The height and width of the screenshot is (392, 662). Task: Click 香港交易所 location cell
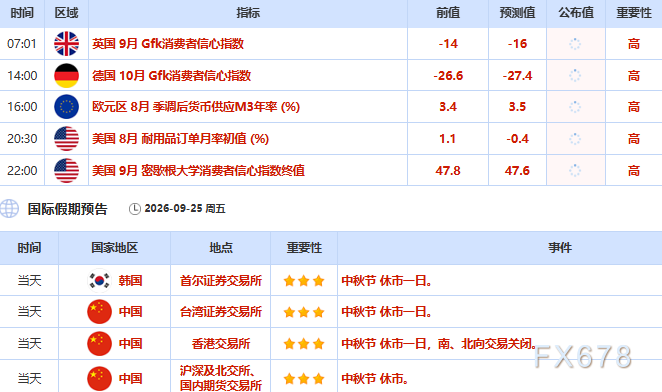(x=221, y=343)
